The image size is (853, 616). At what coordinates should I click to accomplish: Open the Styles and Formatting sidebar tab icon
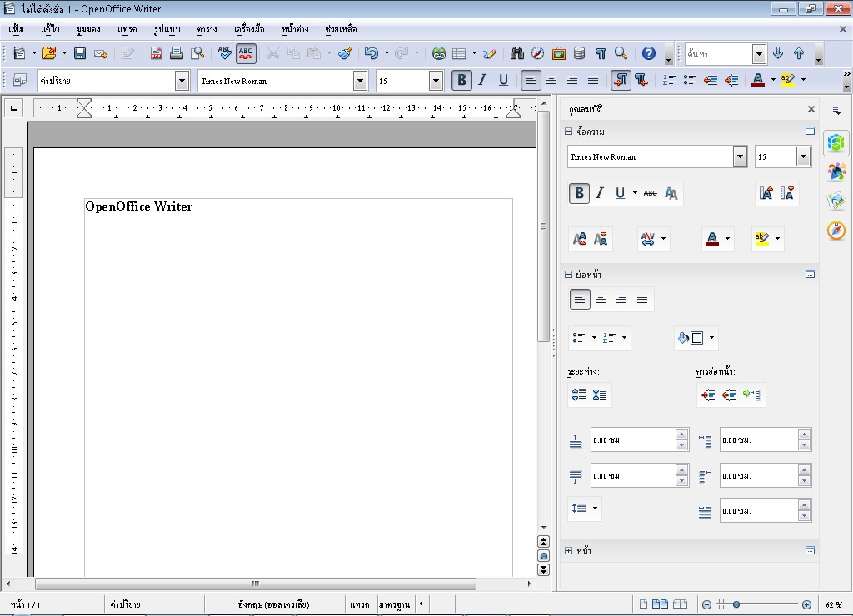click(x=836, y=171)
